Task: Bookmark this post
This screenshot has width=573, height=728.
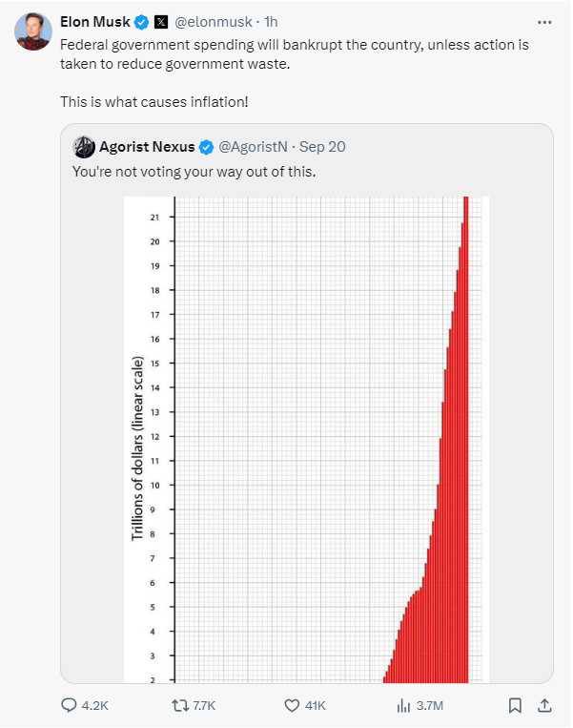Action: click(x=515, y=705)
